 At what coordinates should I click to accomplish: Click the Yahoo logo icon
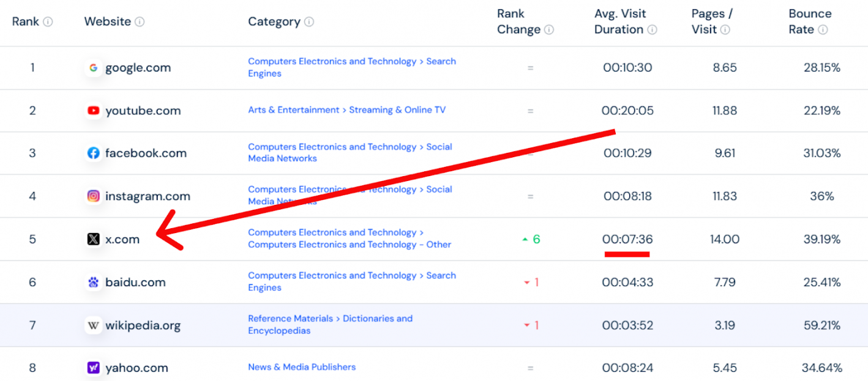coord(93,368)
